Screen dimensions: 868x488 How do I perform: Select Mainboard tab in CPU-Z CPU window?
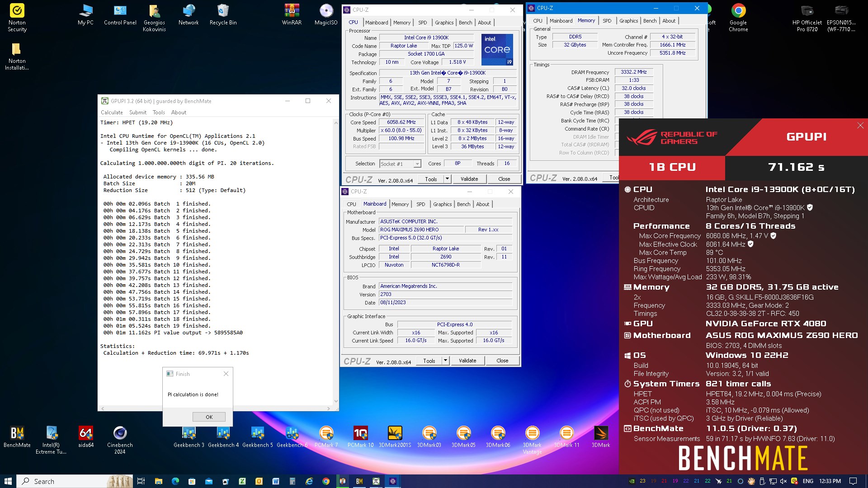pos(377,23)
